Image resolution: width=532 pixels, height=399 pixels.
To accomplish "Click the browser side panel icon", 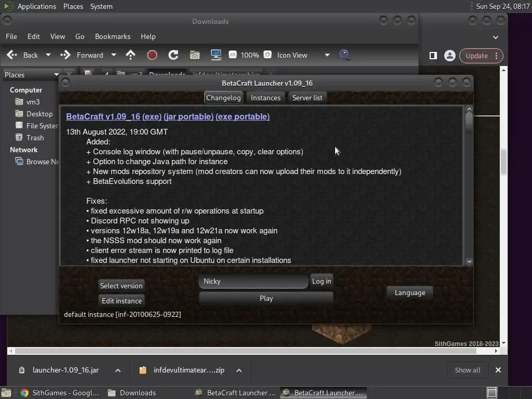I will tap(433, 56).
